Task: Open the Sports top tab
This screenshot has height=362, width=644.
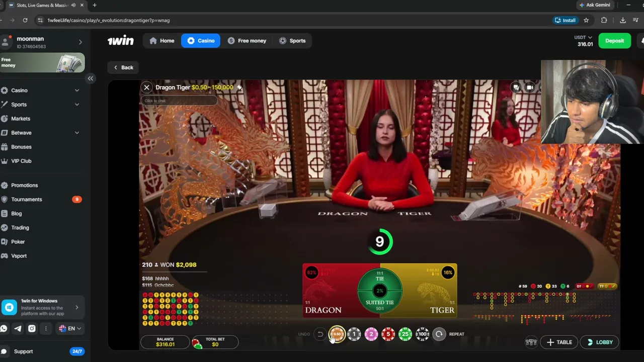Action: (x=292, y=41)
